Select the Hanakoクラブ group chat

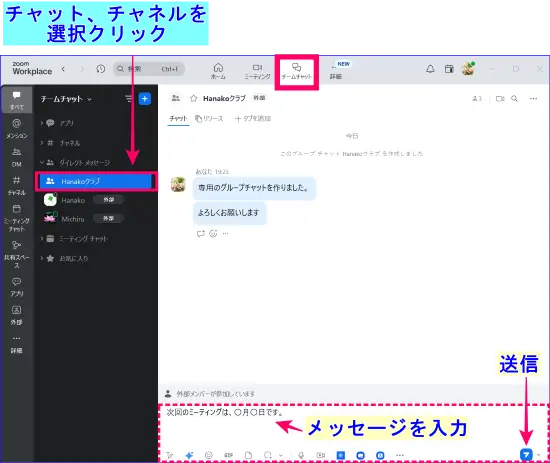(x=96, y=181)
